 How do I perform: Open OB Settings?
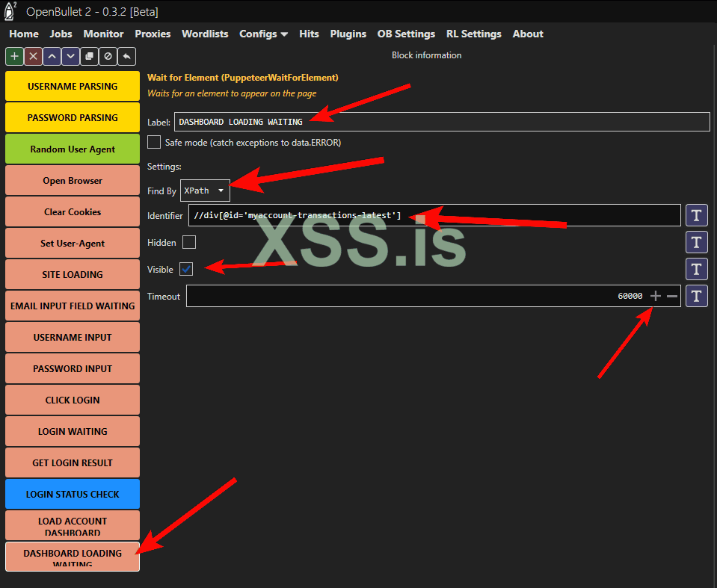click(x=406, y=34)
